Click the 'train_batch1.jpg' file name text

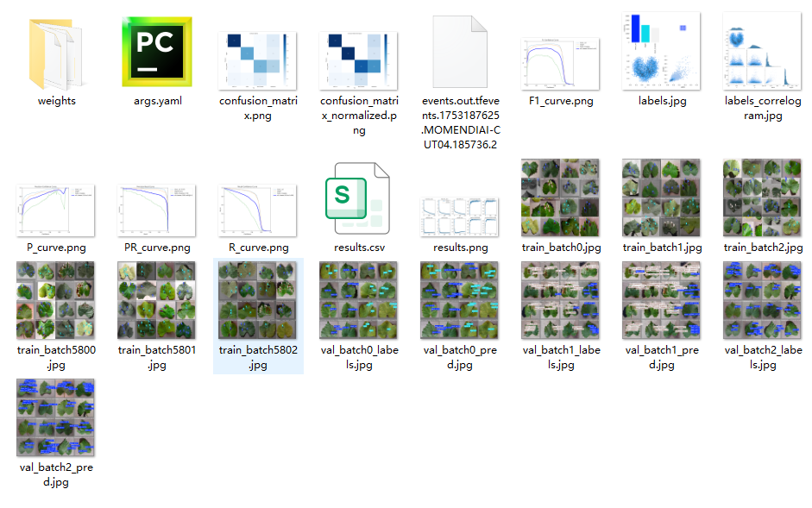[663, 248]
